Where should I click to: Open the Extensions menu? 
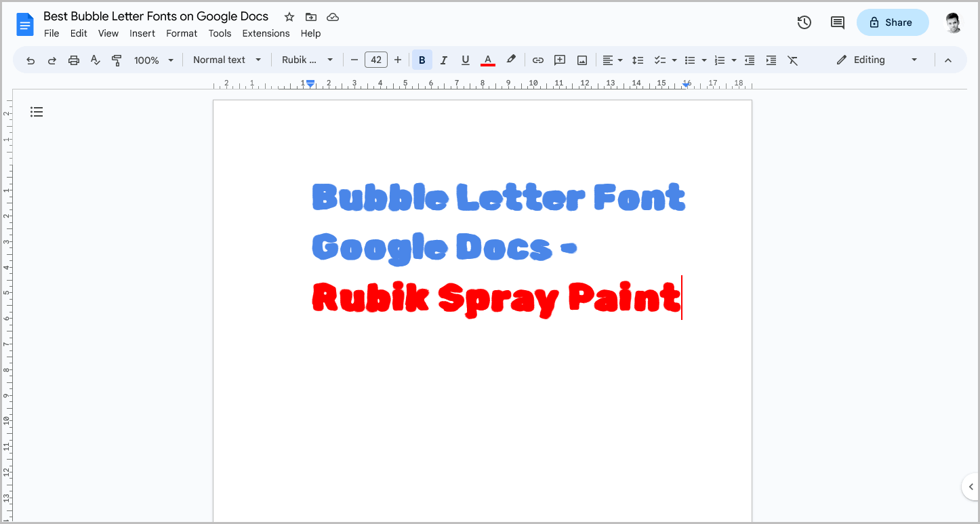point(266,33)
